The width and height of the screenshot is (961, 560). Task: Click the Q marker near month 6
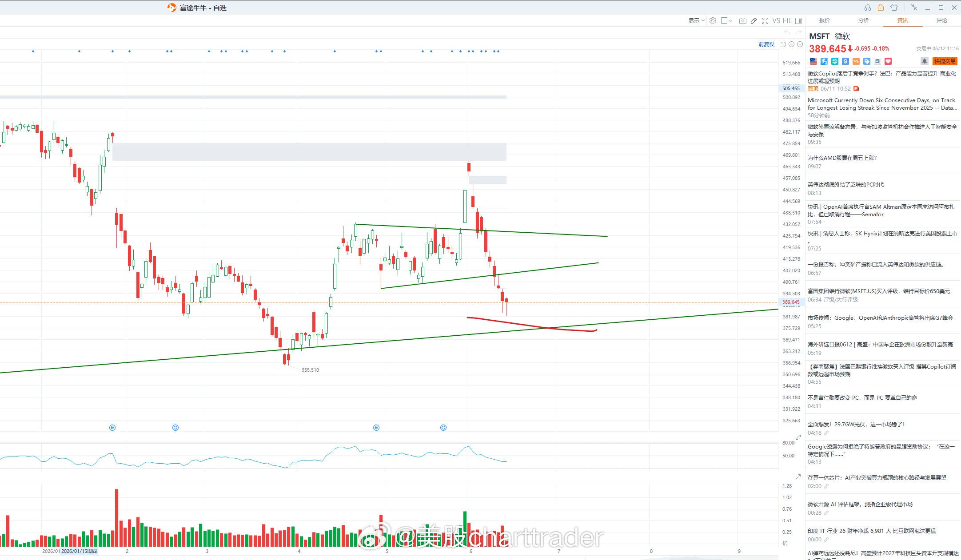click(443, 428)
